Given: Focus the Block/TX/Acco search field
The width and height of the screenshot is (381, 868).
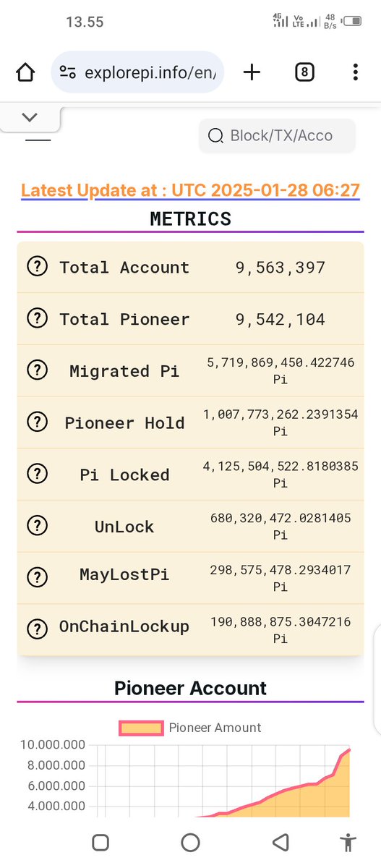Looking at the screenshot, I should point(278,135).
